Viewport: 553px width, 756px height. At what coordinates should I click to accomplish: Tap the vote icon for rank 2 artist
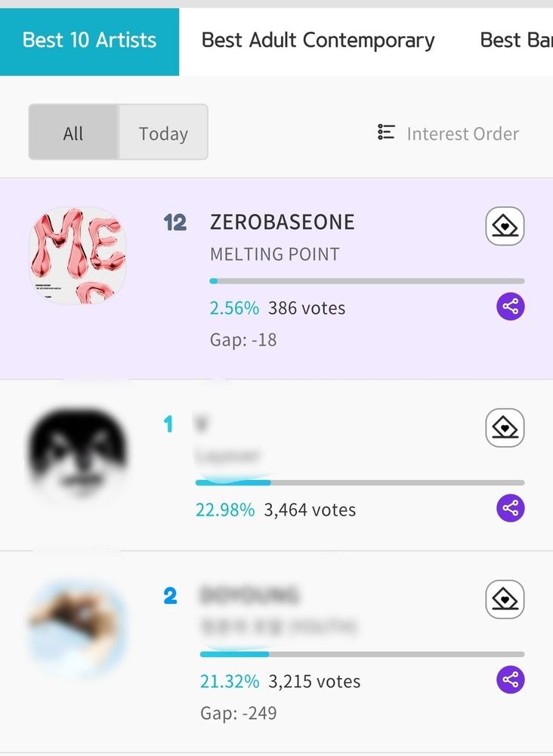tap(505, 600)
